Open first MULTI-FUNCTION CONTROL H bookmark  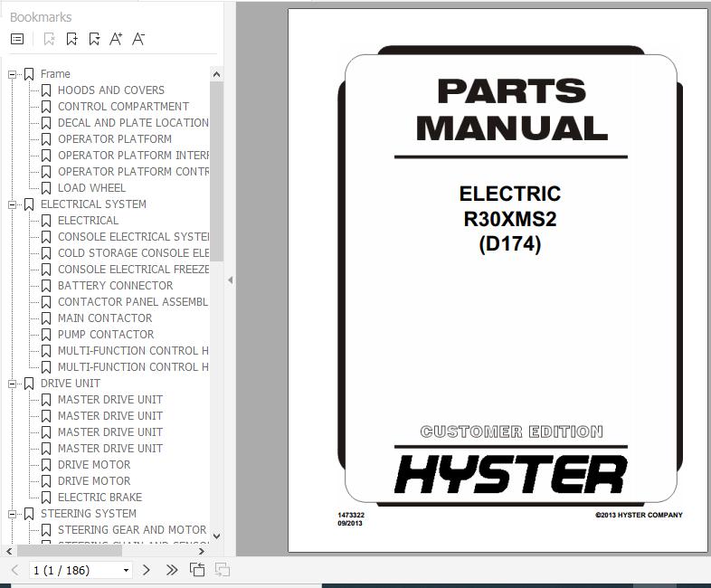tap(133, 351)
